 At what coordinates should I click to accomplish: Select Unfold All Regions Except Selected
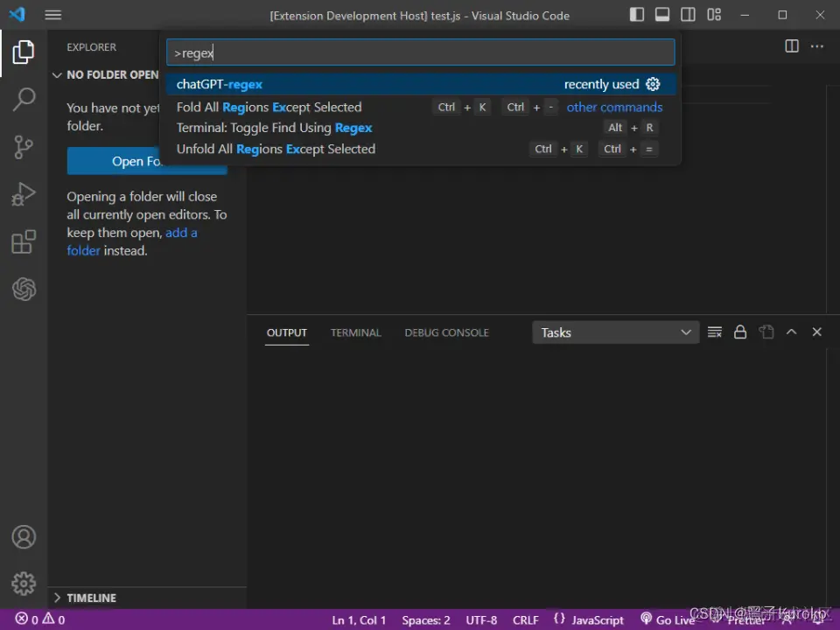click(421, 149)
